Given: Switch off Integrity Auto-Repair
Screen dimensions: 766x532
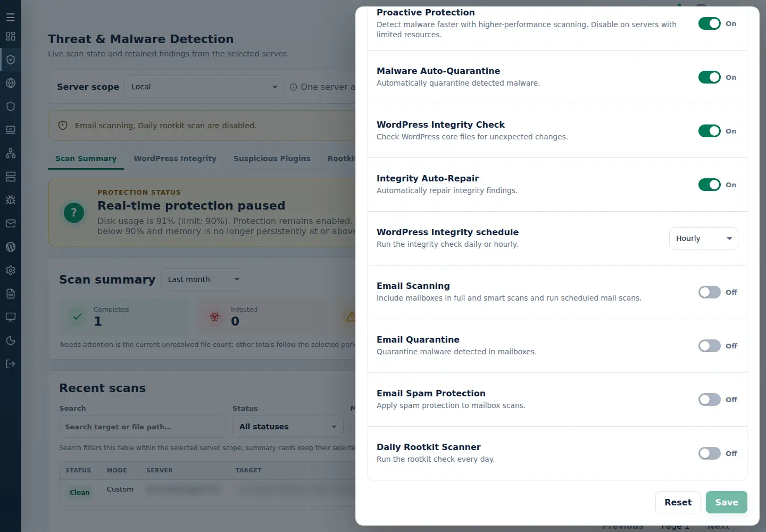Looking at the screenshot, I should click(x=709, y=185).
